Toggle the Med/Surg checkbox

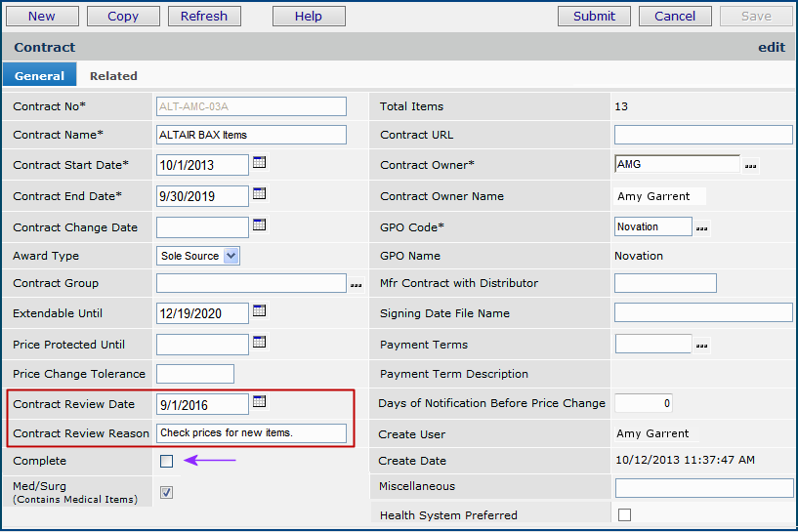[x=166, y=492]
